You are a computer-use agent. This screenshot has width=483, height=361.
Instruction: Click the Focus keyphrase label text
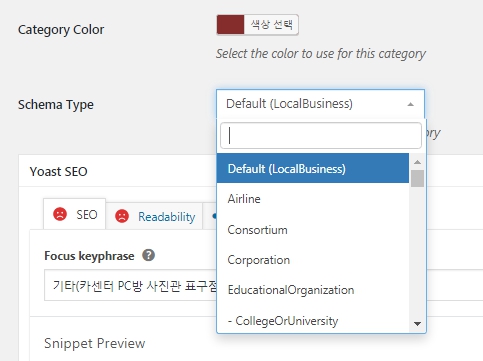[89, 256]
